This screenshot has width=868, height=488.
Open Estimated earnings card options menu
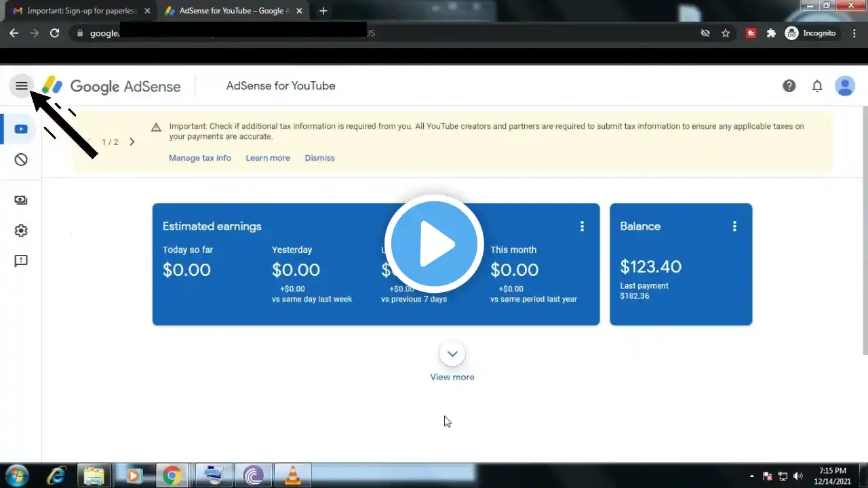coord(582,226)
